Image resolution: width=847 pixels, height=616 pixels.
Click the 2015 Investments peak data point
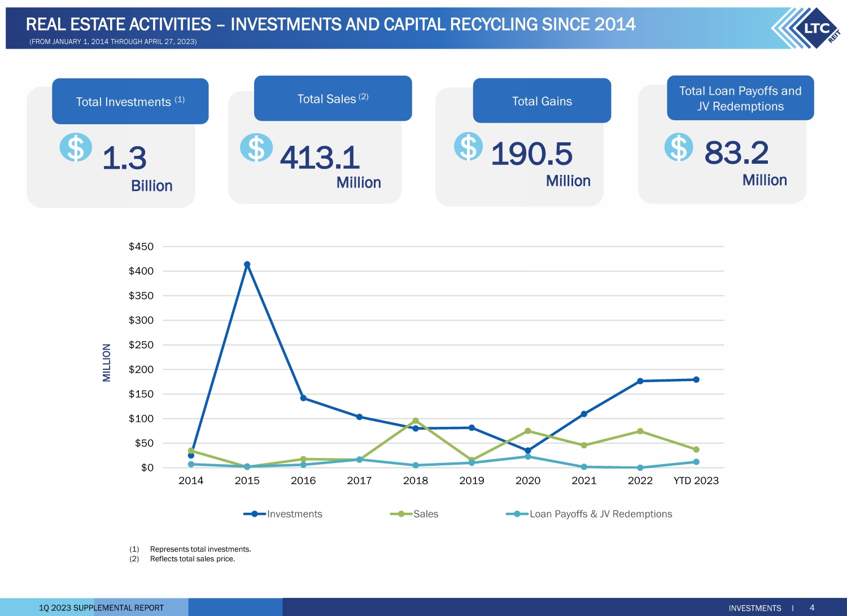(247, 264)
